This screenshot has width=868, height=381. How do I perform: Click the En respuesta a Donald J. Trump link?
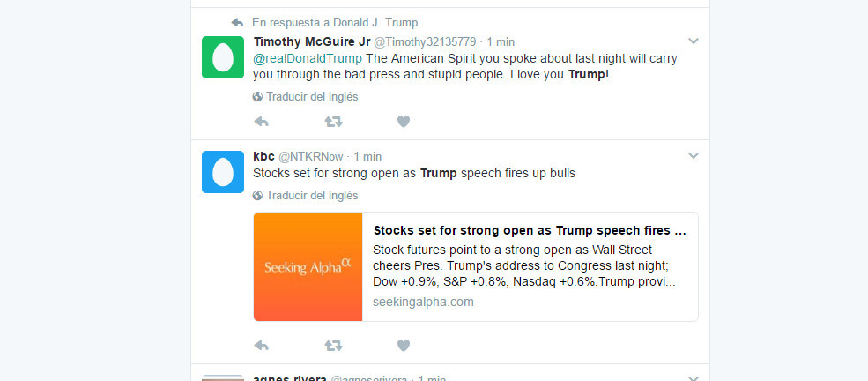click(335, 23)
